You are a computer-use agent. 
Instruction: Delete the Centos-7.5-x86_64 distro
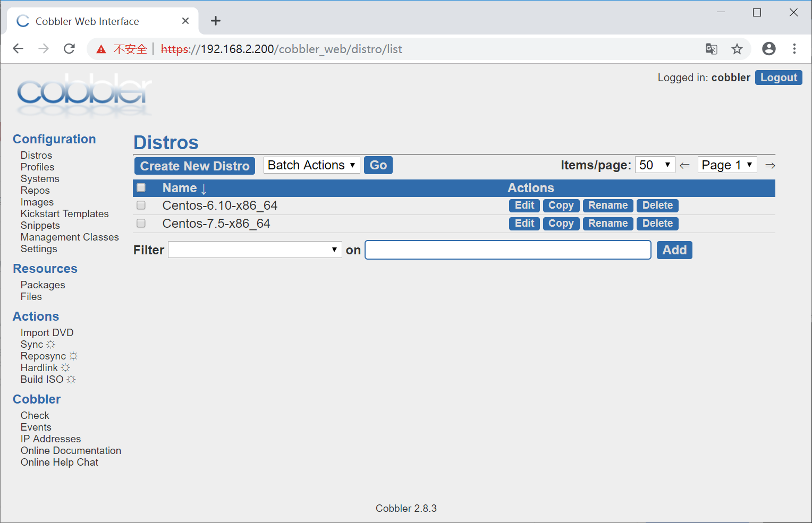click(x=657, y=224)
